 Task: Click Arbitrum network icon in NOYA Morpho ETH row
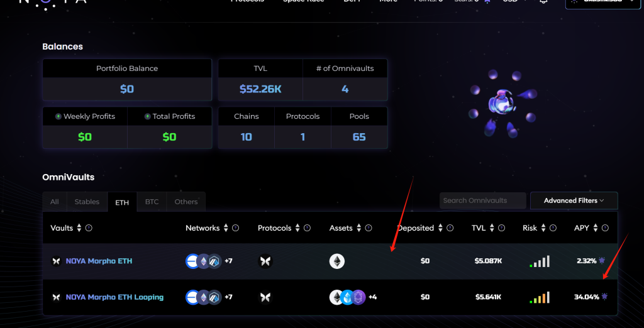214,261
